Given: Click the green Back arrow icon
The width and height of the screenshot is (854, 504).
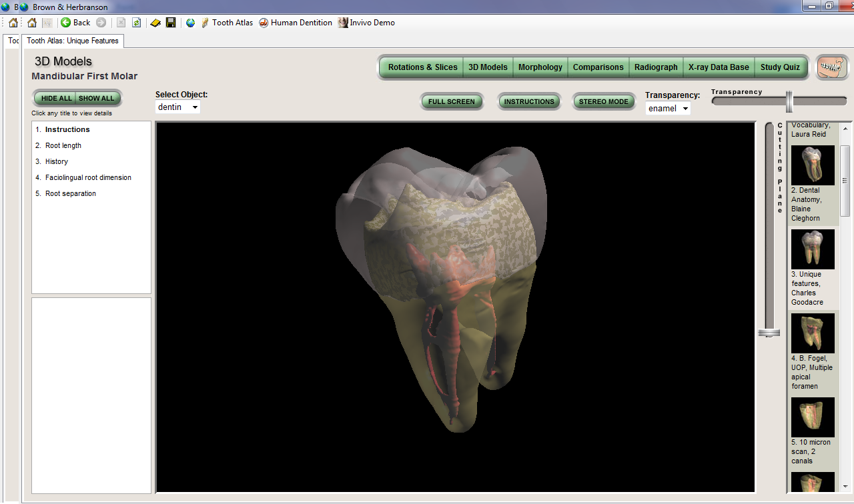Looking at the screenshot, I should (66, 23).
